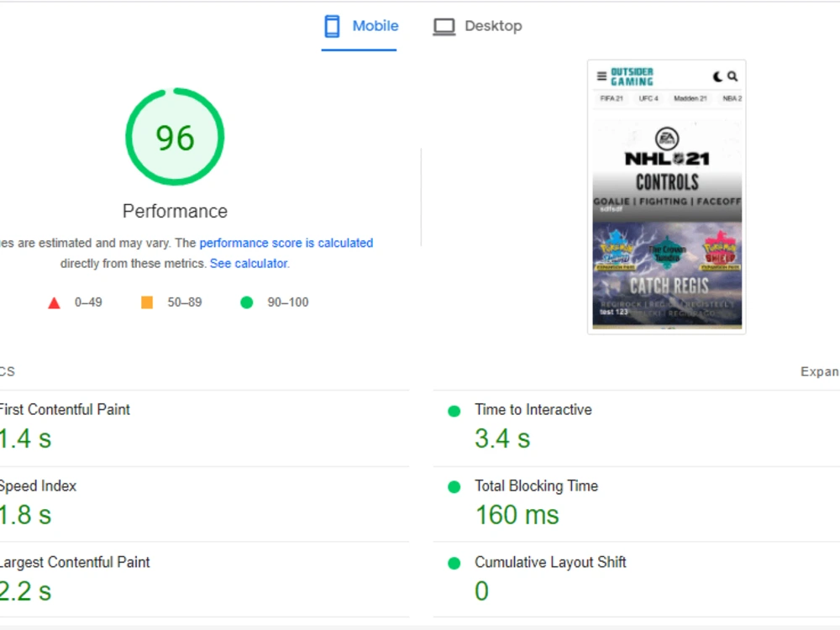Click the '0–49' legend range text
Screen dimensions: 840x630
[88, 302]
